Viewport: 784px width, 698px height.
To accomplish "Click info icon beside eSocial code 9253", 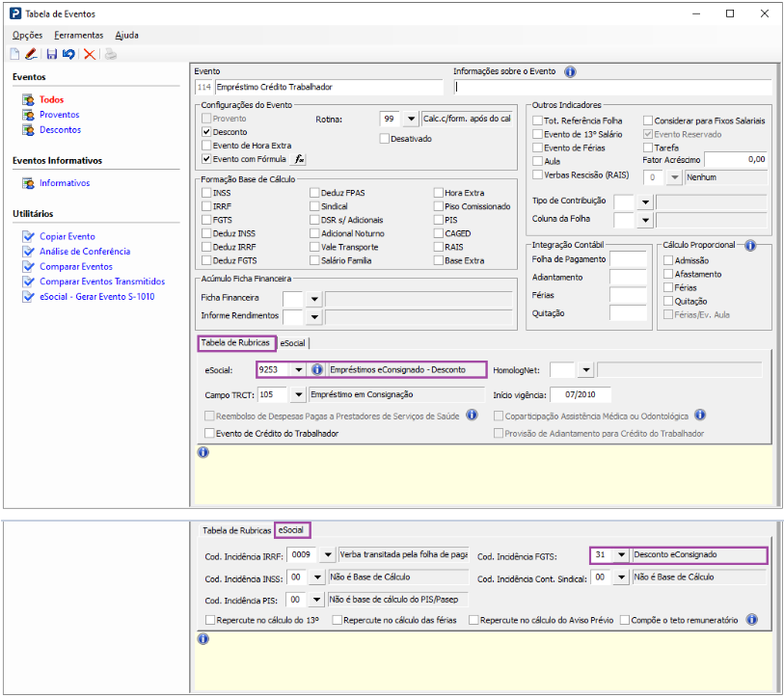I will 317,369.
